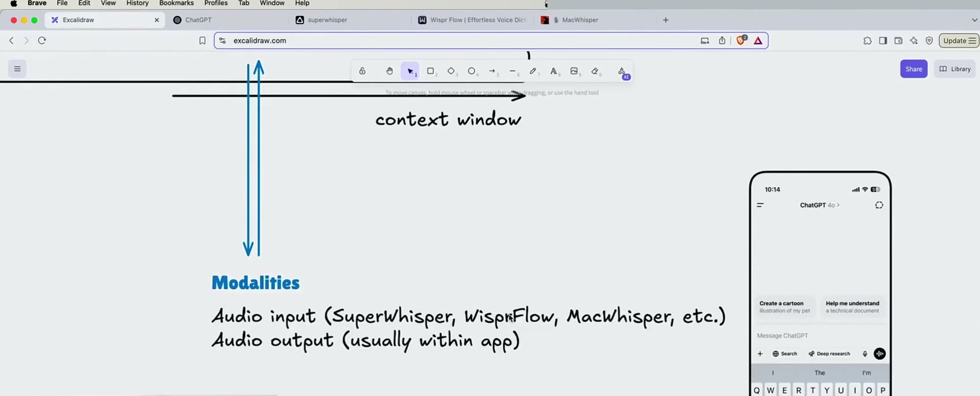Open the Tab menu in menu bar
The width and height of the screenshot is (980, 396).
(244, 3)
